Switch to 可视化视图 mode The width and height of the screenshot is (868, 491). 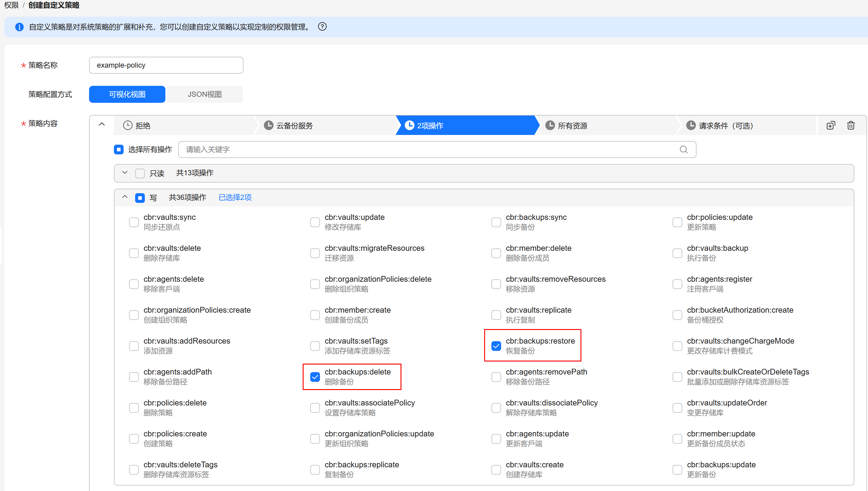pyautogui.click(x=127, y=94)
